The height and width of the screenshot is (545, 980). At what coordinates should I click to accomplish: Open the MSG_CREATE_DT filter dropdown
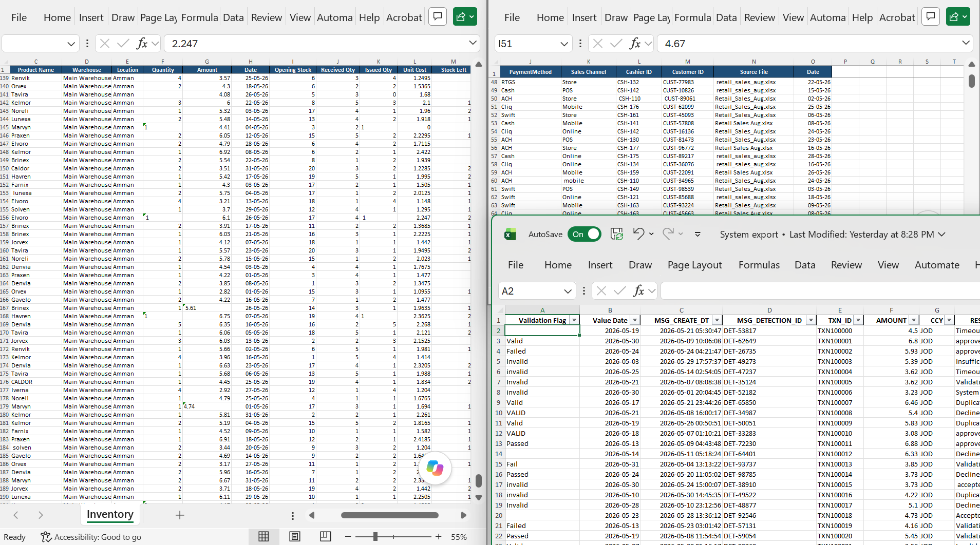pos(717,320)
